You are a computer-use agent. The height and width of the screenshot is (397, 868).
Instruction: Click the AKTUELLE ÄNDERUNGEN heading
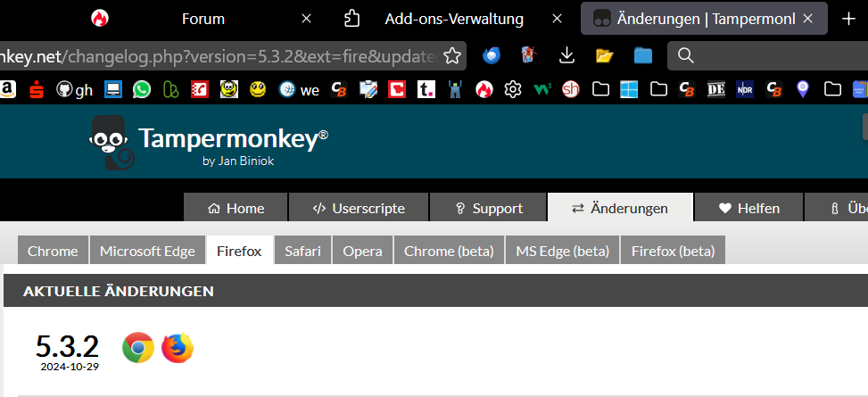point(119,291)
